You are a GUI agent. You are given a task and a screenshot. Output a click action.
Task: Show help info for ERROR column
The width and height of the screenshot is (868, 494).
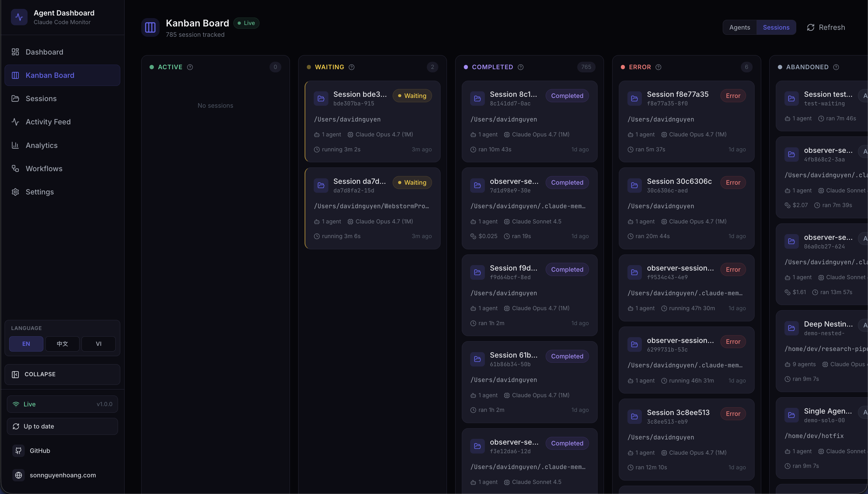point(658,67)
